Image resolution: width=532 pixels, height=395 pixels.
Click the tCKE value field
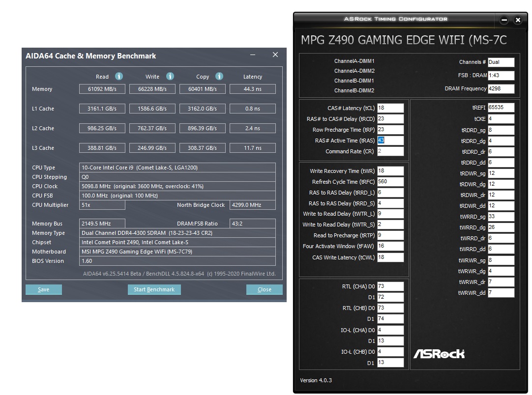[501, 119]
